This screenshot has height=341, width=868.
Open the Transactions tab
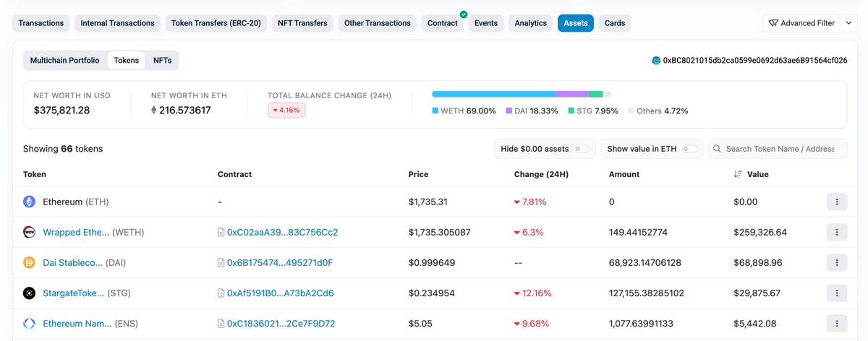tap(41, 23)
